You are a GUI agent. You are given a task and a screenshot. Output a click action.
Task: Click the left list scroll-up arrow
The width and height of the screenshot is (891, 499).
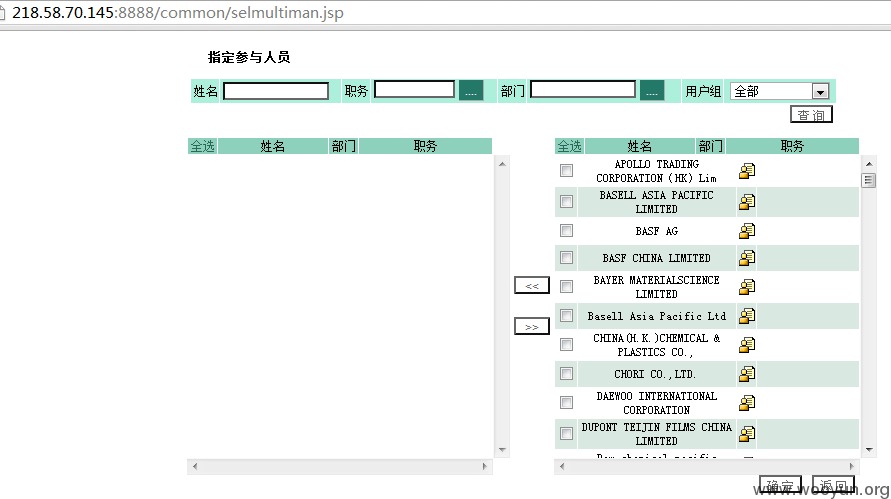coord(502,164)
